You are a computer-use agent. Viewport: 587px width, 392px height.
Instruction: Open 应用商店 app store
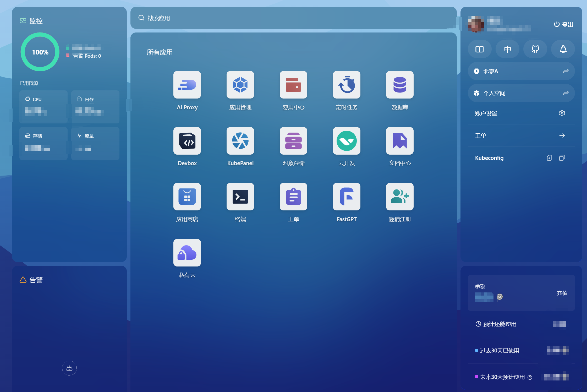[187, 197]
